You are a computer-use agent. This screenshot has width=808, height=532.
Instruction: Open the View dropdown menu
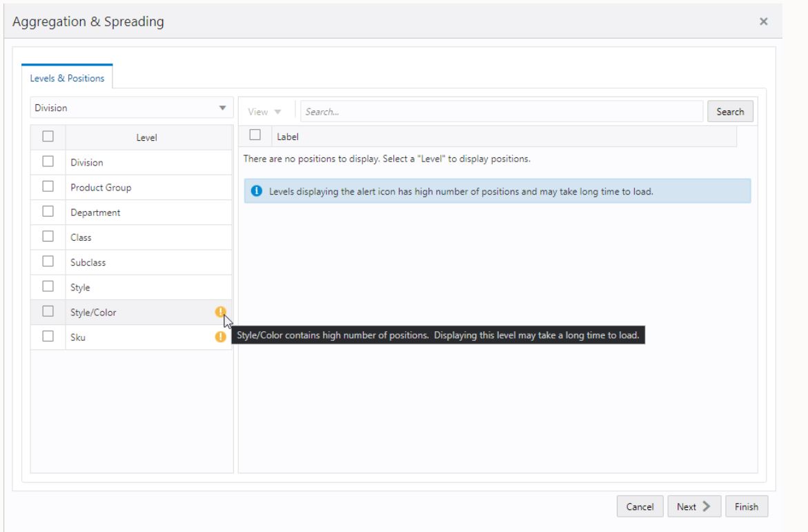coord(264,112)
